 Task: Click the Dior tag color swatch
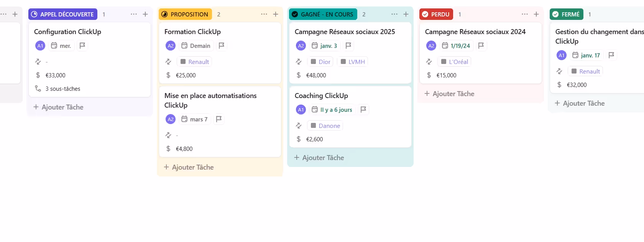pos(313,62)
